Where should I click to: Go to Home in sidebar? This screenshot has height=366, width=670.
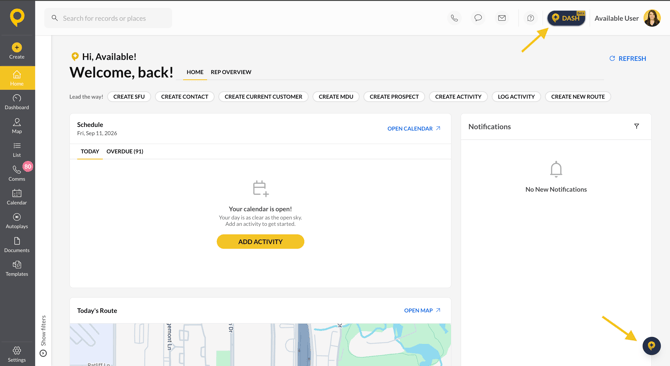pos(17,78)
